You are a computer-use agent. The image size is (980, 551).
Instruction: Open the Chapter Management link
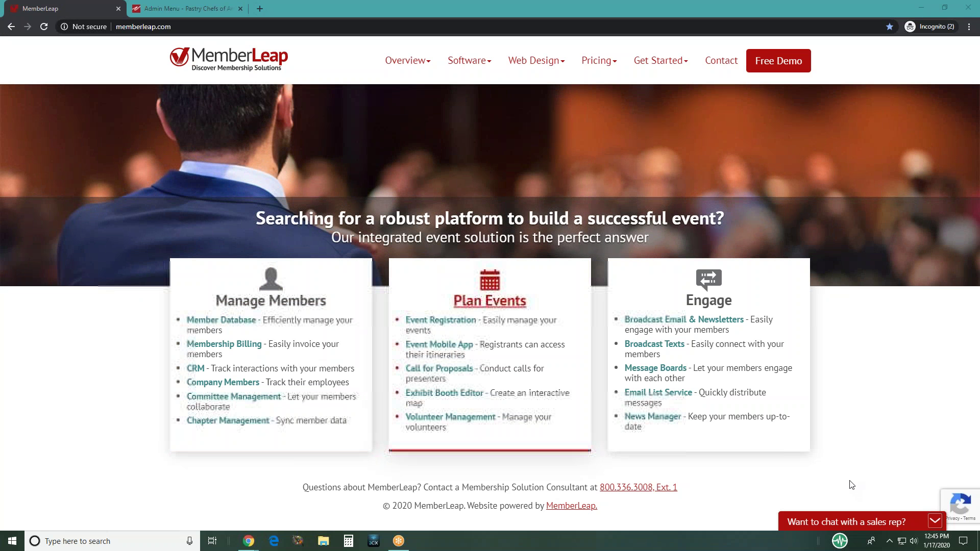click(x=228, y=420)
